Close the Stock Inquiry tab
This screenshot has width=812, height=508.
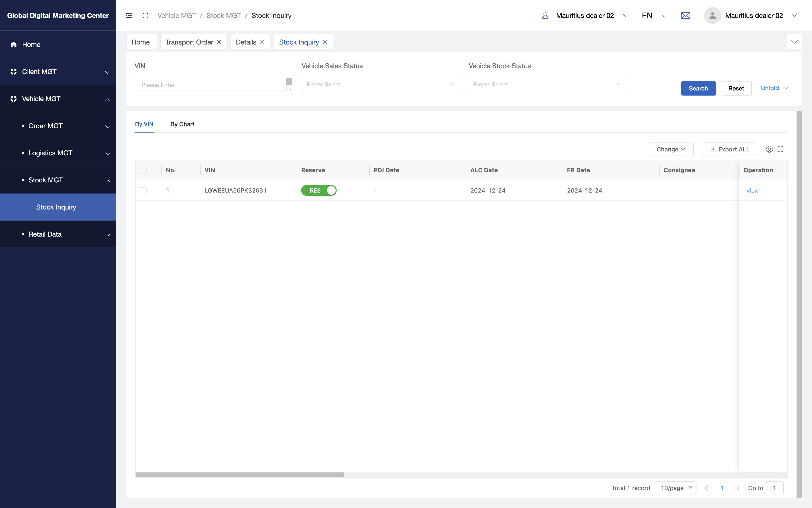(x=325, y=42)
